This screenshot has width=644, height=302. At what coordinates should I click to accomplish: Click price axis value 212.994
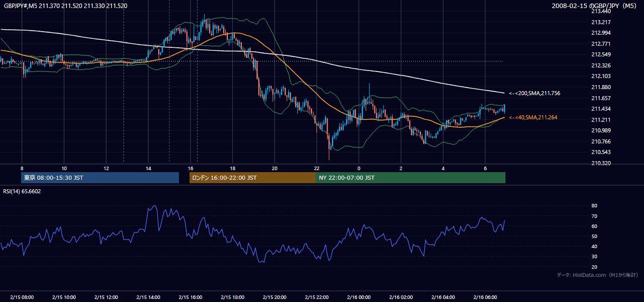pos(601,33)
